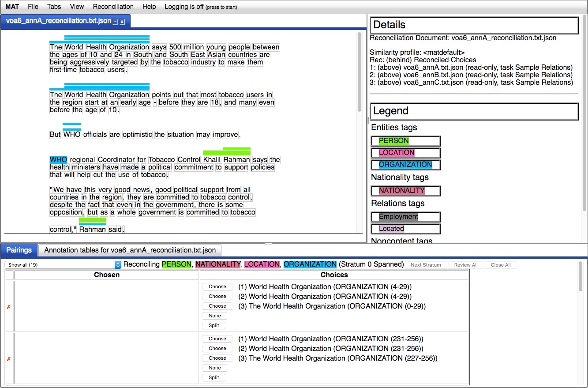Select the ORGANIZATION tag in the legend
Image resolution: width=588 pixels, height=388 pixels.
coord(406,165)
